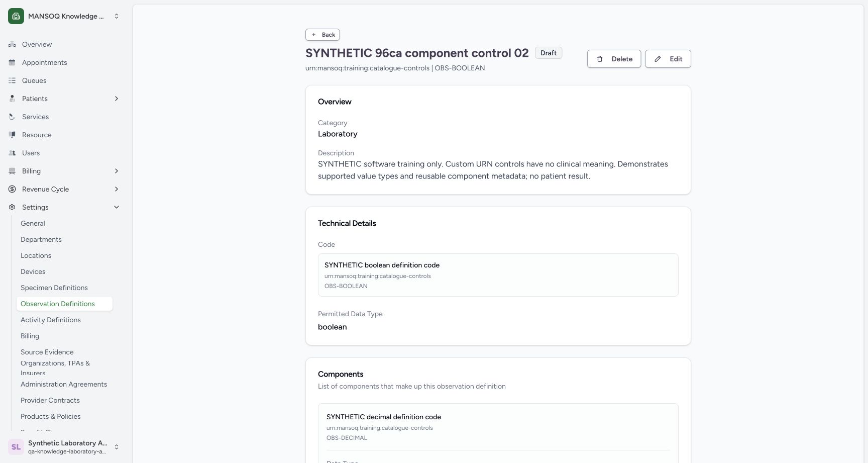Click the Appointments calendar icon
The height and width of the screenshot is (463, 868).
tap(12, 62)
